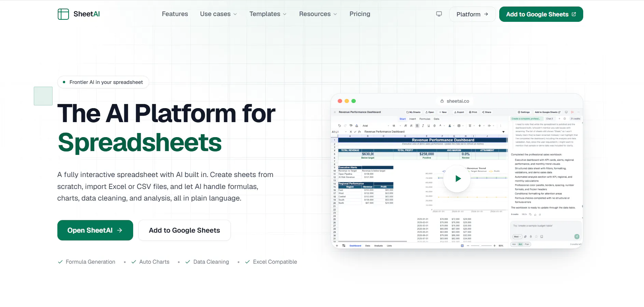Viewport: 644px width, 307px height.
Task: Click the Analysis sheet tab in the preview
Action: pos(378,246)
